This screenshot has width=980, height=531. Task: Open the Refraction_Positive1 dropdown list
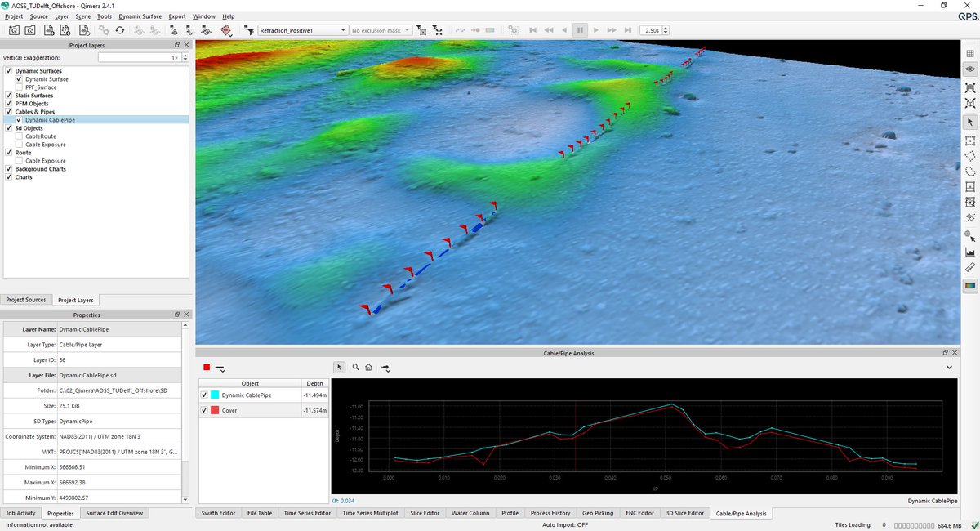coord(342,29)
